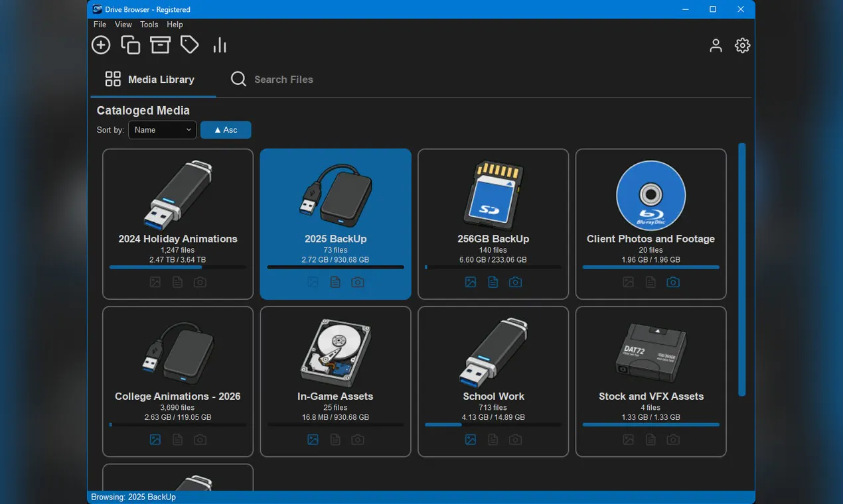Screen dimensions: 843x504
Task: Click the document icon on 2024 Holiday Animations
Action: coord(178,283)
